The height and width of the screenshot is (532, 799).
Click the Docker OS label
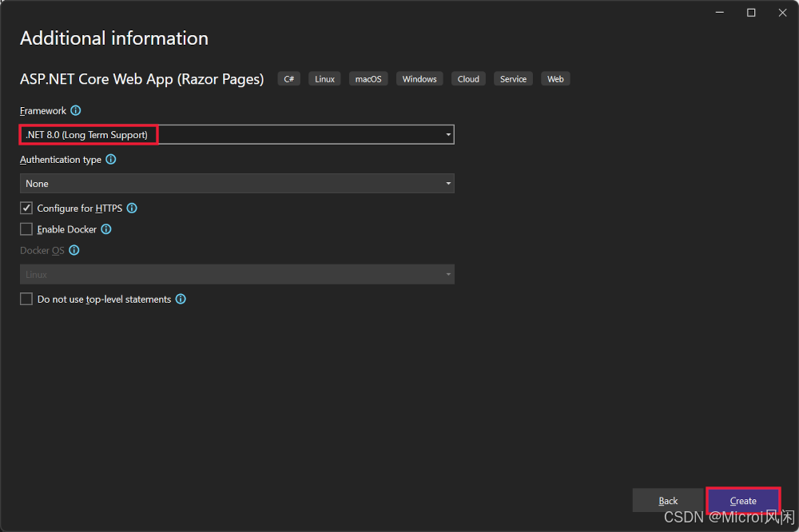pos(42,250)
